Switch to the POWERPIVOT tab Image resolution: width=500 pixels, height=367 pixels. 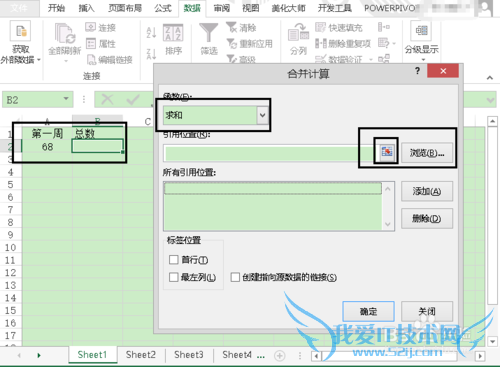[x=390, y=8]
